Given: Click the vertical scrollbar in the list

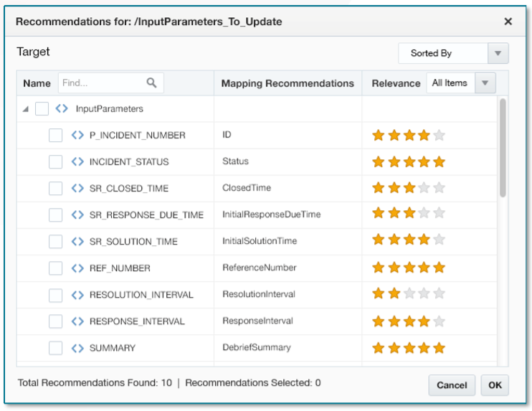Looking at the screenshot, I should pyautogui.click(x=503, y=147).
